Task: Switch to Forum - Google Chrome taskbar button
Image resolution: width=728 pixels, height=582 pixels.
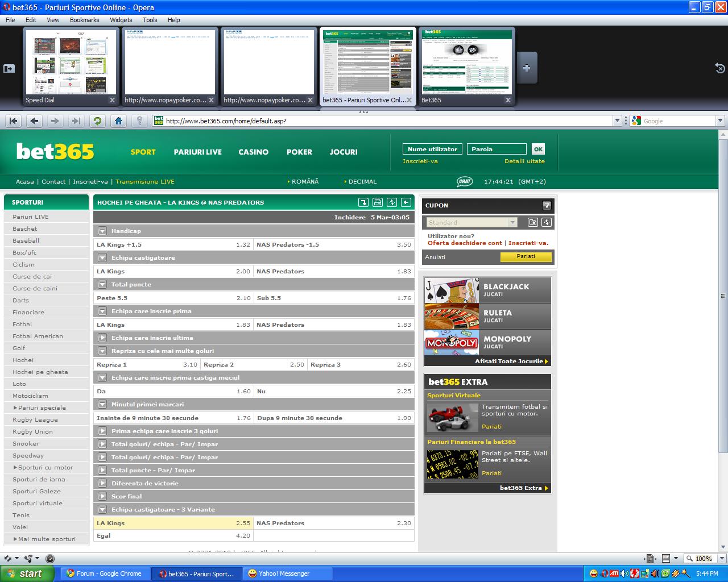Action: coord(105,573)
